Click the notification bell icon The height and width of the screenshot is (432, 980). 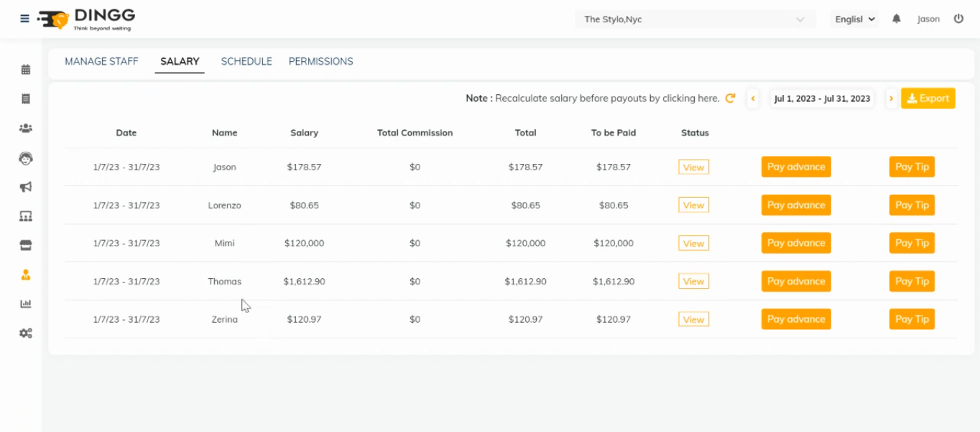click(897, 19)
